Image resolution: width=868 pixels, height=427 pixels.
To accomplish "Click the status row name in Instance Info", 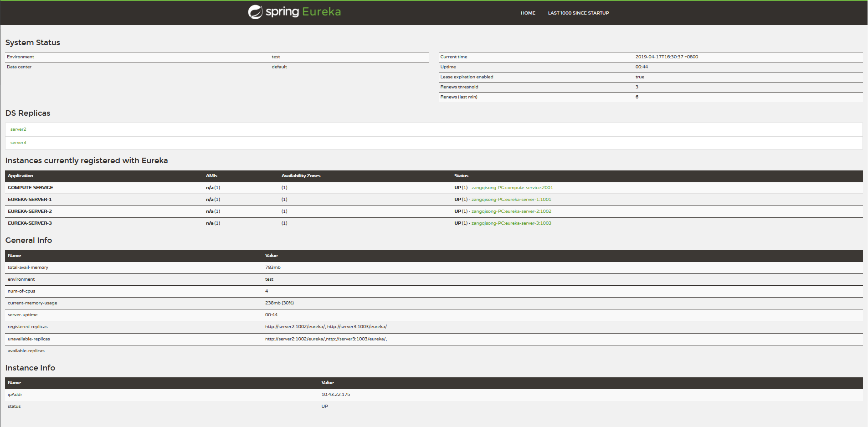I will coord(14,406).
